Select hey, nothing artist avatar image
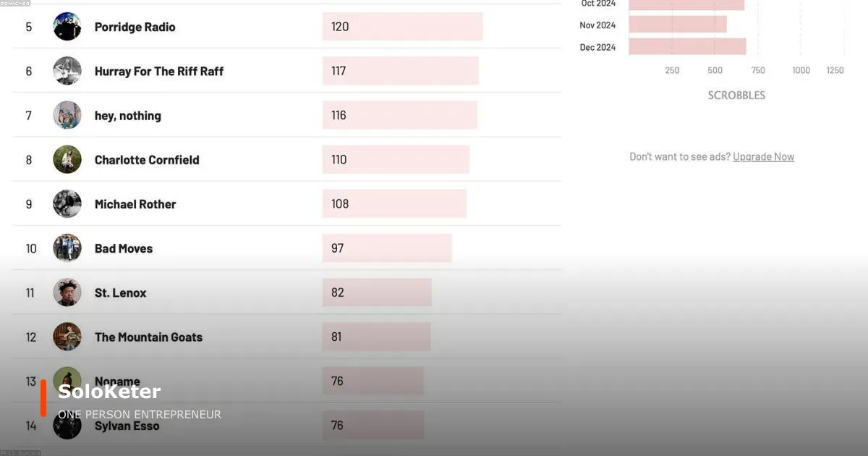The width and height of the screenshot is (868, 456). (67, 115)
